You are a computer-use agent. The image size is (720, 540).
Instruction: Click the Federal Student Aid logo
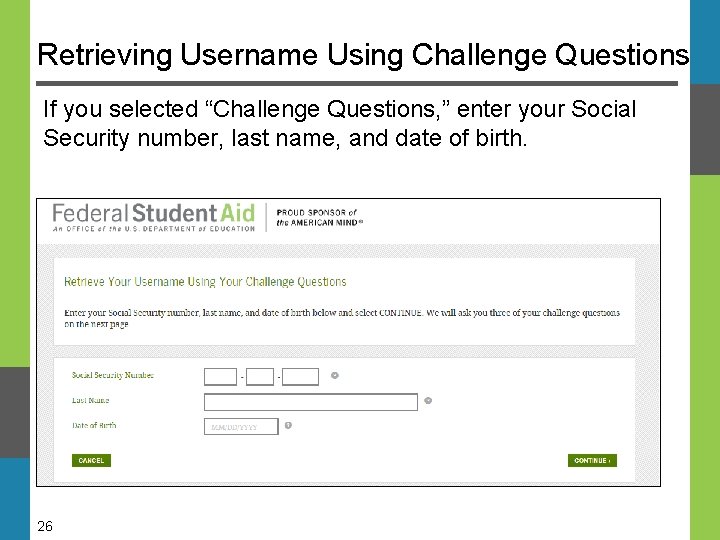click(153, 217)
